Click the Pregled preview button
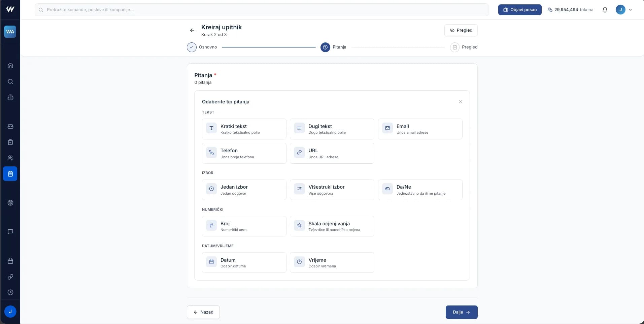 coord(461,30)
